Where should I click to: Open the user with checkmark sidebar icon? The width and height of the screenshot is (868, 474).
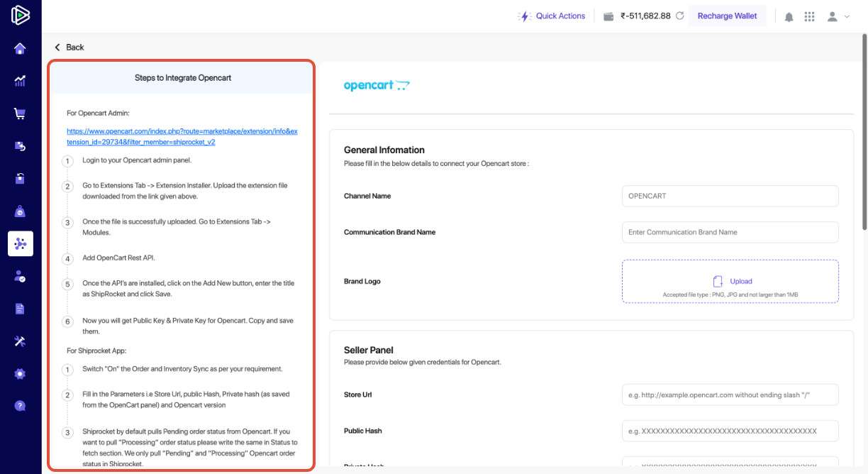coord(20,276)
